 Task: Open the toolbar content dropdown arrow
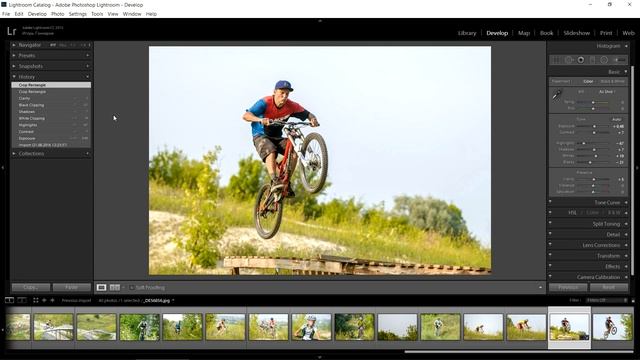tap(540, 287)
